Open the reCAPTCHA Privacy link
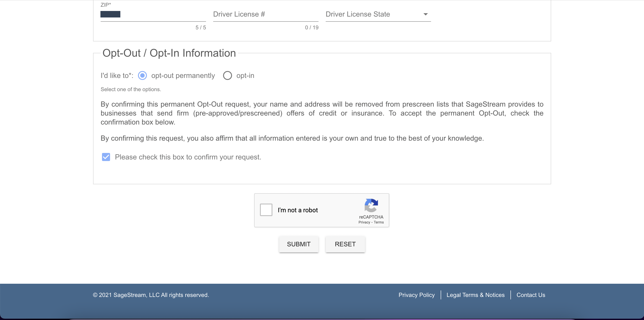The height and width of the screenshot is (320, 644). point(364,222)
